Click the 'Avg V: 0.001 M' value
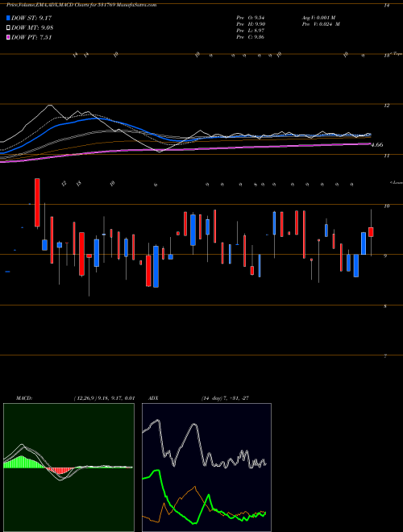The height and width of the screenshot is (532, 403). (318, 18)
